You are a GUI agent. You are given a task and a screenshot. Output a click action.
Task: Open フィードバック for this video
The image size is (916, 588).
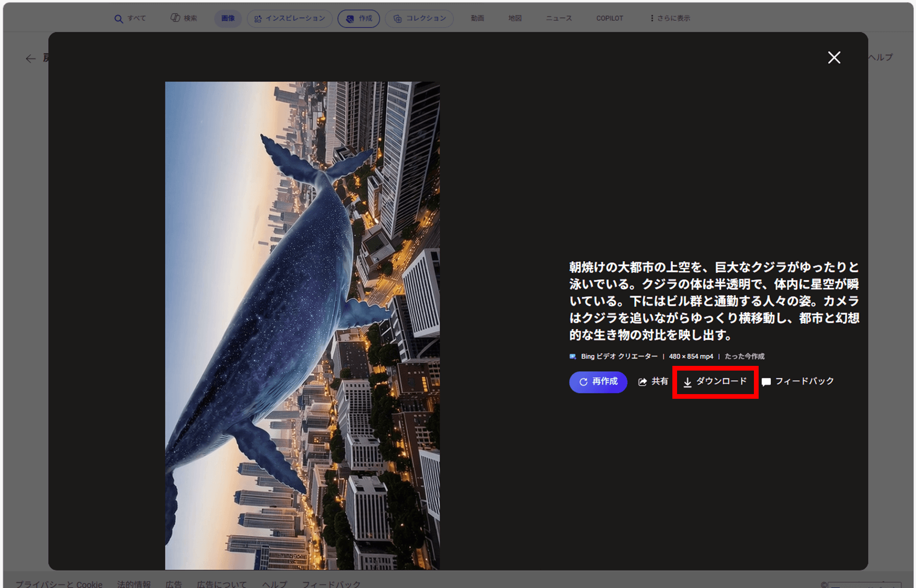coord(798,382)
